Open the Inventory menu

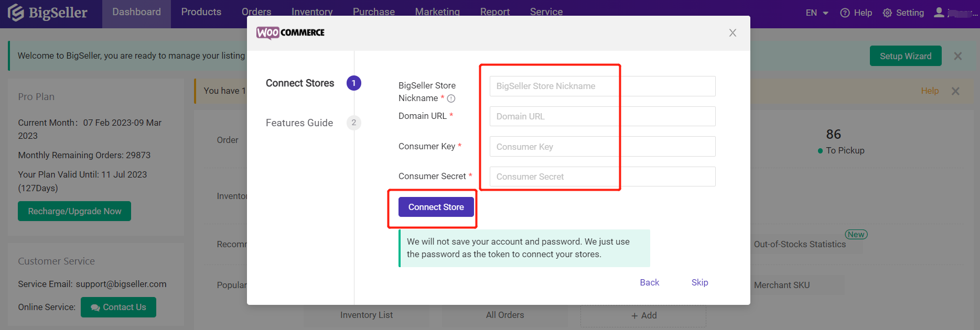tap(312, 12)
